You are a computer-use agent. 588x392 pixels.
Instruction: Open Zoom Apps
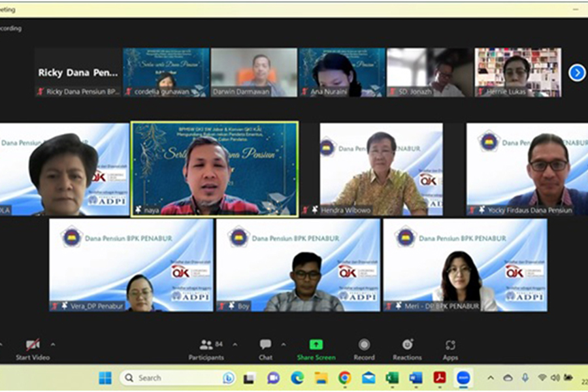(x=450, y=350)
